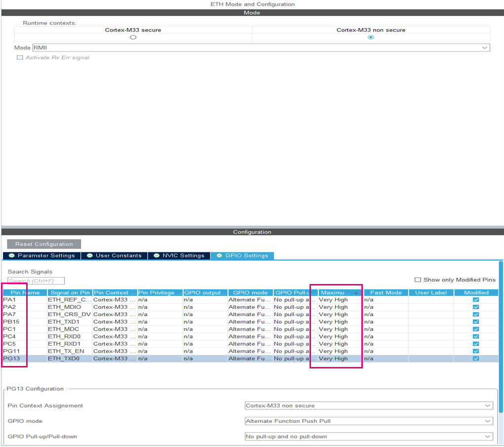
Task: Open the GPIO mode dropdown for PG13
Action: (486, 421)
